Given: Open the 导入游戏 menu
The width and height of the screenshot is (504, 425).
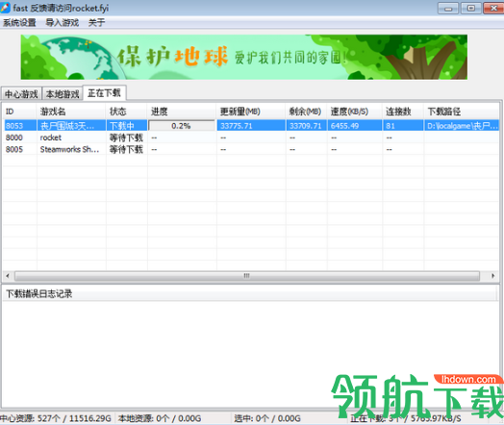Looking at the screenshot, I should point(62,22).
